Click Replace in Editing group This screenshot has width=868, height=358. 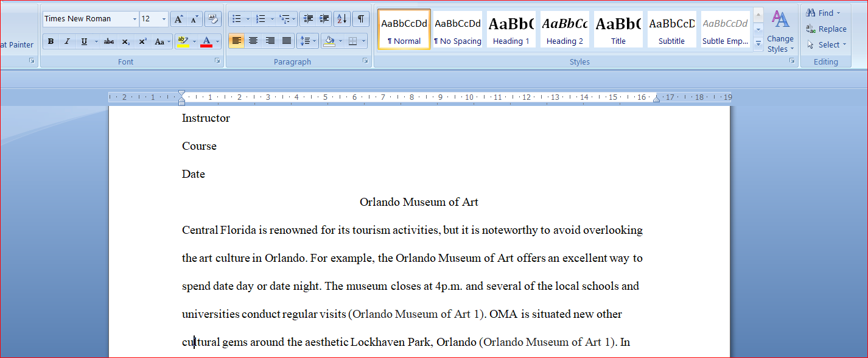click(x=826, y=29)
